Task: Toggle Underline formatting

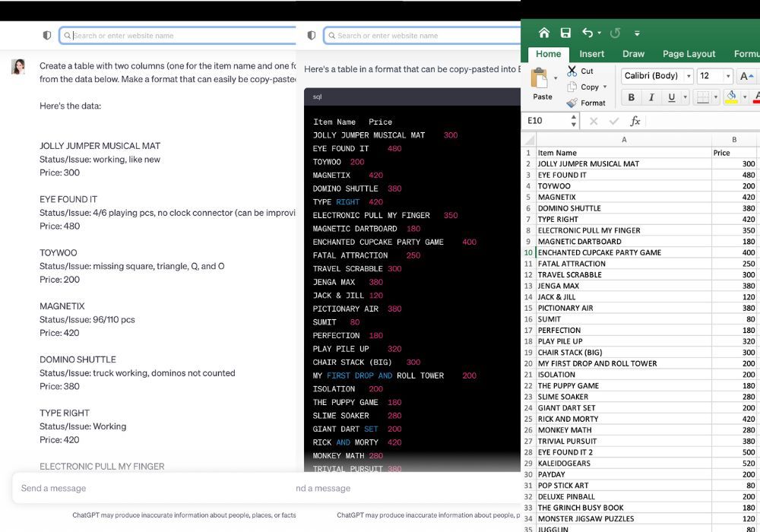Action: click(x=670, y=97)
